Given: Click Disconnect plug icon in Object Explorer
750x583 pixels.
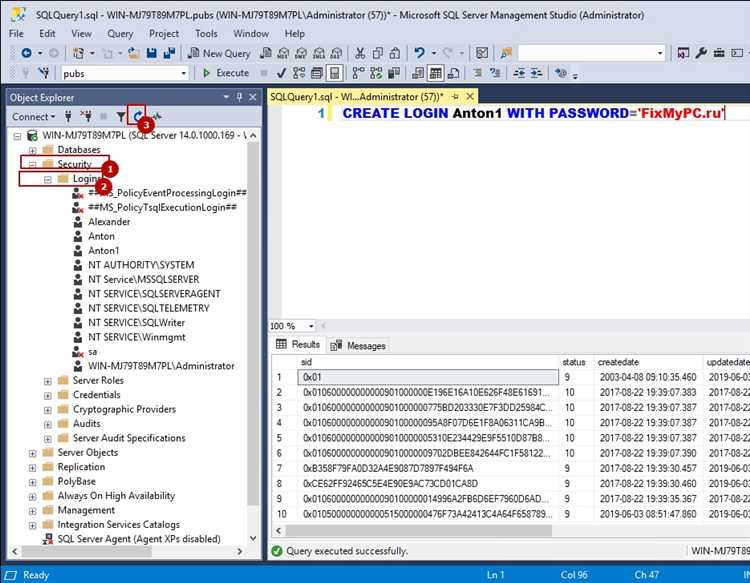Looking at the screenshot, I should tap(86, 116).
